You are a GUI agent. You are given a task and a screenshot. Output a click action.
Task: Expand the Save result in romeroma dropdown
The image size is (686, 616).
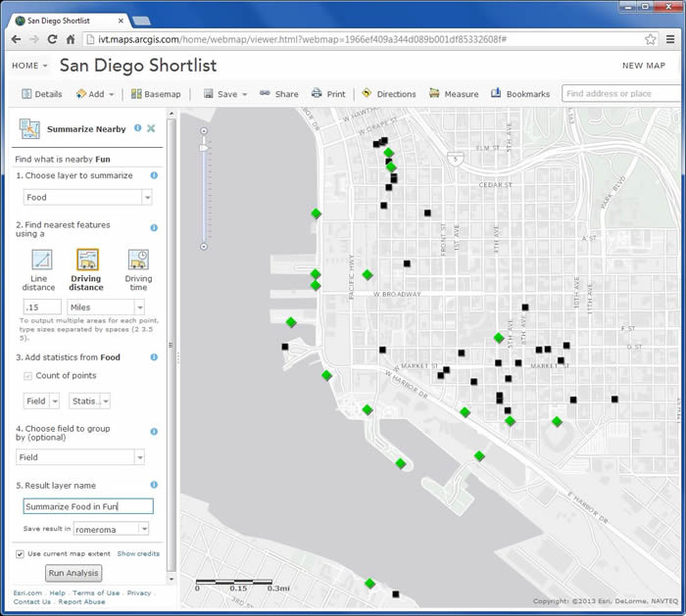(144, 529)
